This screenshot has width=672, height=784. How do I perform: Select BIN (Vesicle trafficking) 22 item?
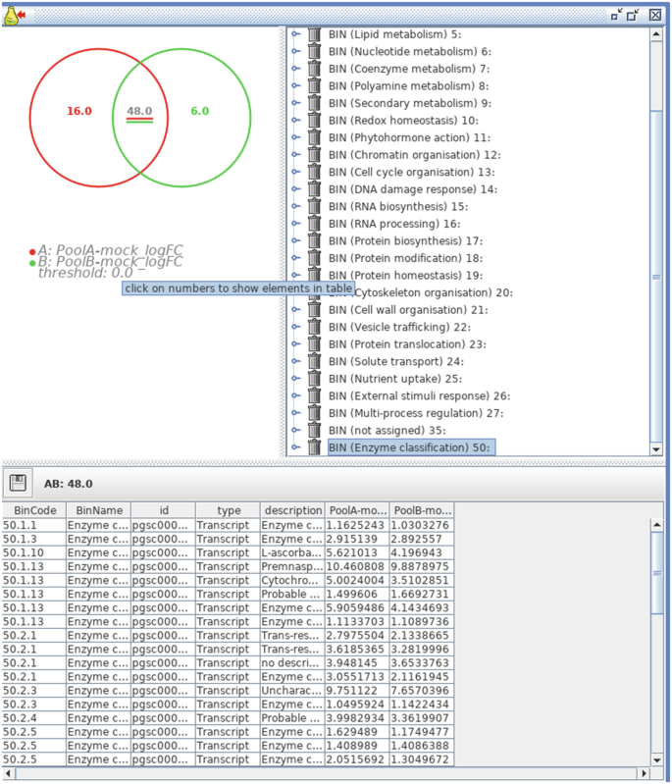pos(400,327)
